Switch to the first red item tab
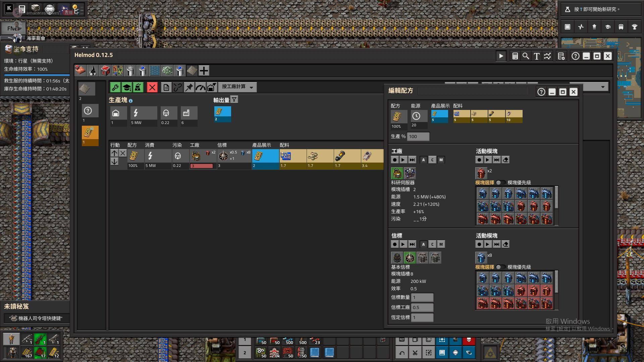Image resolution: width=644 pixels, height=362 pixels. (80, 71)
